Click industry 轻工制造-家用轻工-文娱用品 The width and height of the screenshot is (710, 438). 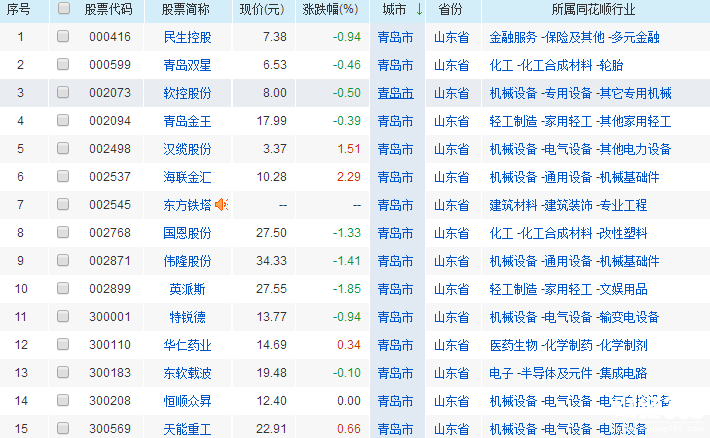[x=568, y=289]
